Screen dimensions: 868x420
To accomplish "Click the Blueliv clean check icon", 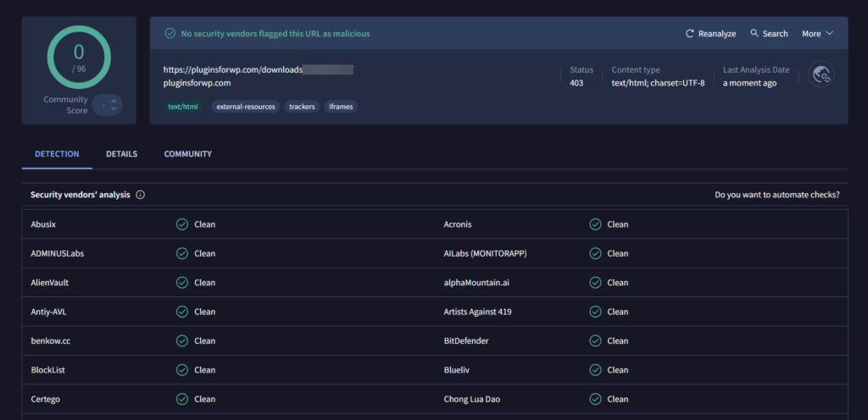I will click(596, 370).
